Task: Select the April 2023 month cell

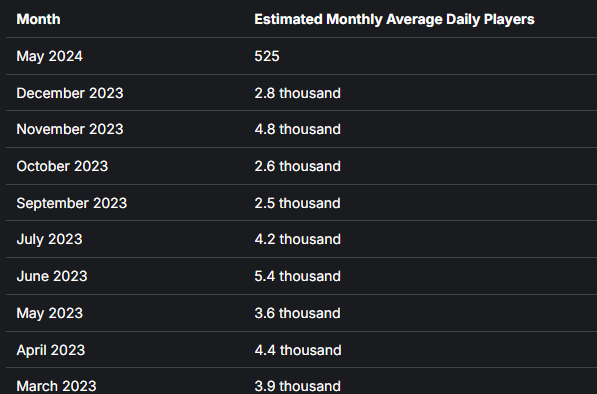Action: [x=51, y=350]
